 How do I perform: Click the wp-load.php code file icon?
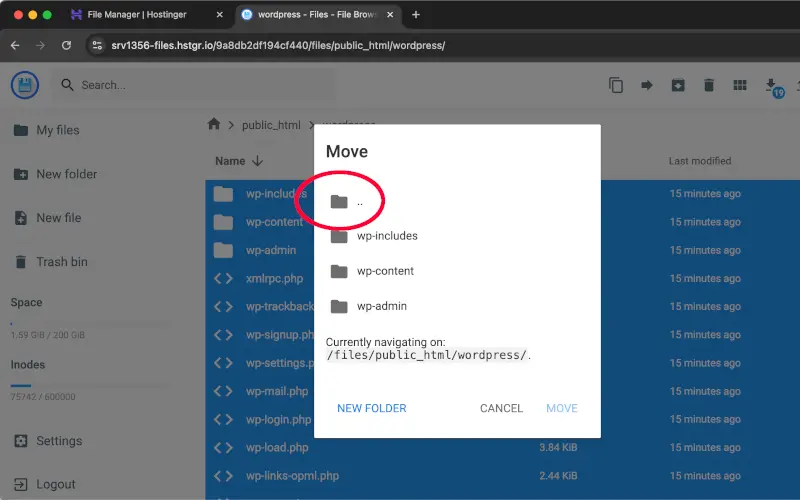(x=223, y=447)
